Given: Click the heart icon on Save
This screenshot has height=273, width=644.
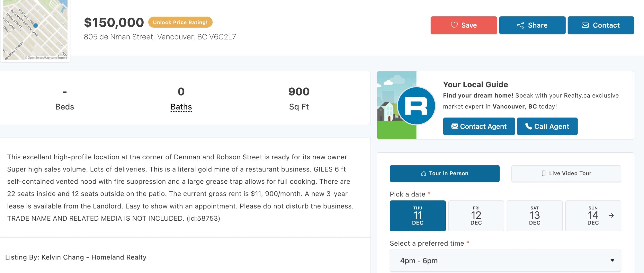Looking at the screenshot, I should [x=454, y=25].
